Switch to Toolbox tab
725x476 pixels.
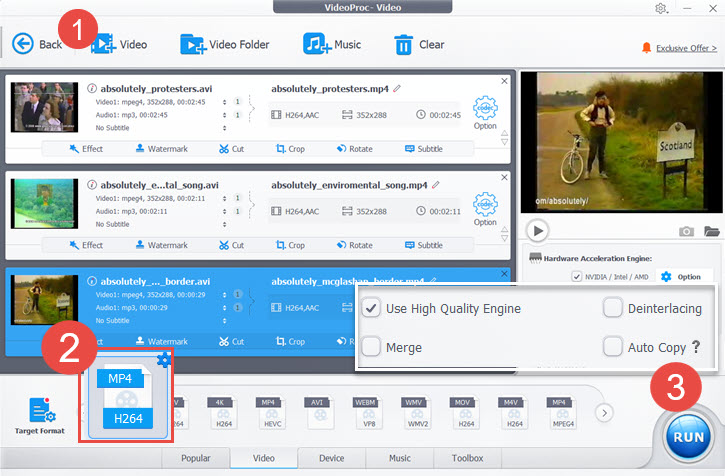467,458
